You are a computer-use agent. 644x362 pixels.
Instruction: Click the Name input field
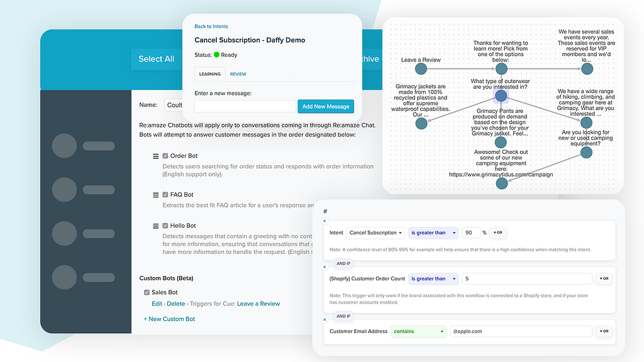[174, 105]
